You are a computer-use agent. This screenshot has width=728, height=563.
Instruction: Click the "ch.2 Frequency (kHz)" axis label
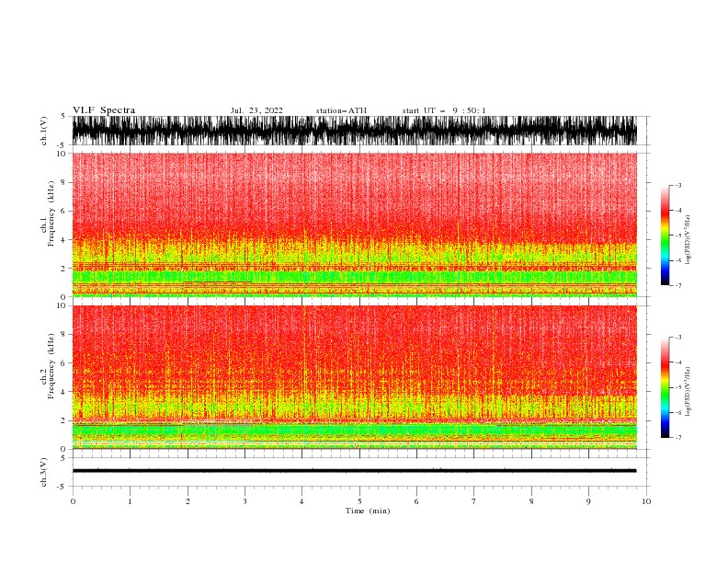pos(48,366)
